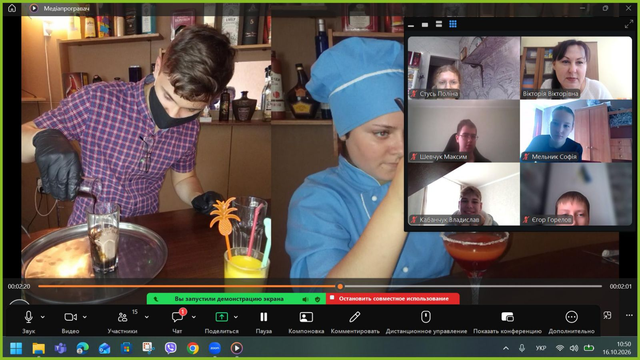This screenshot has width=640, height=360.
Task: Open media player three-dots menu
Action: [629, 315]
